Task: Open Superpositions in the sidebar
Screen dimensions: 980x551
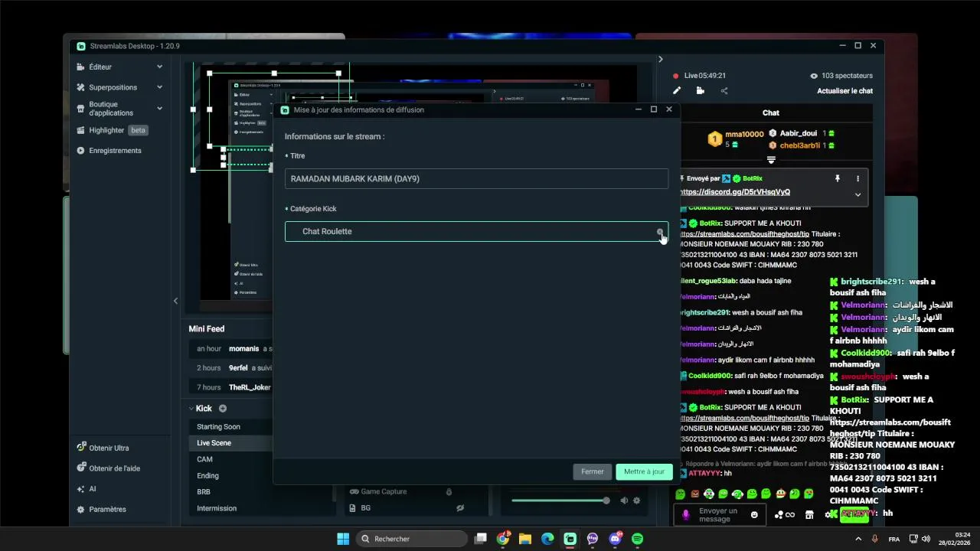Action: tap(113, 87)
